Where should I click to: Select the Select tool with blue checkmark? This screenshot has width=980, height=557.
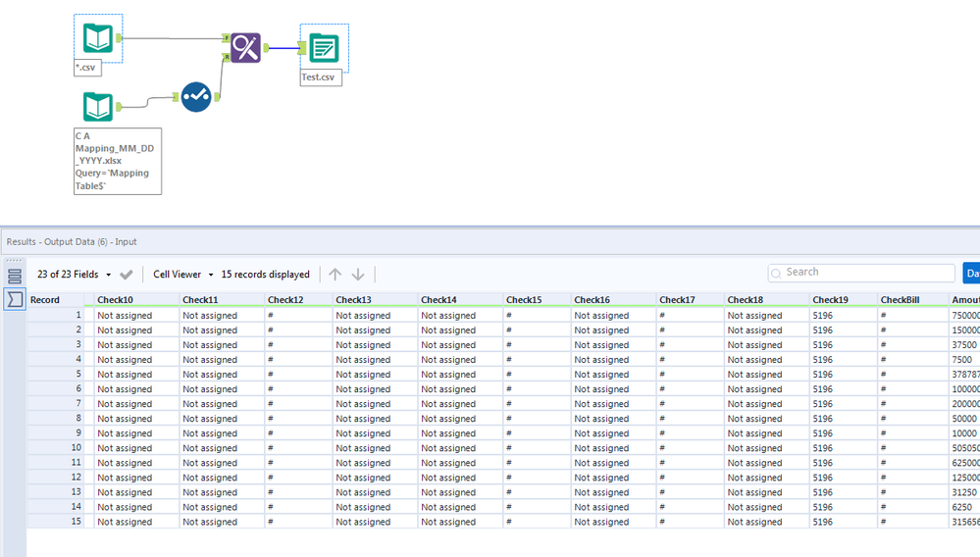pos(196,97)
